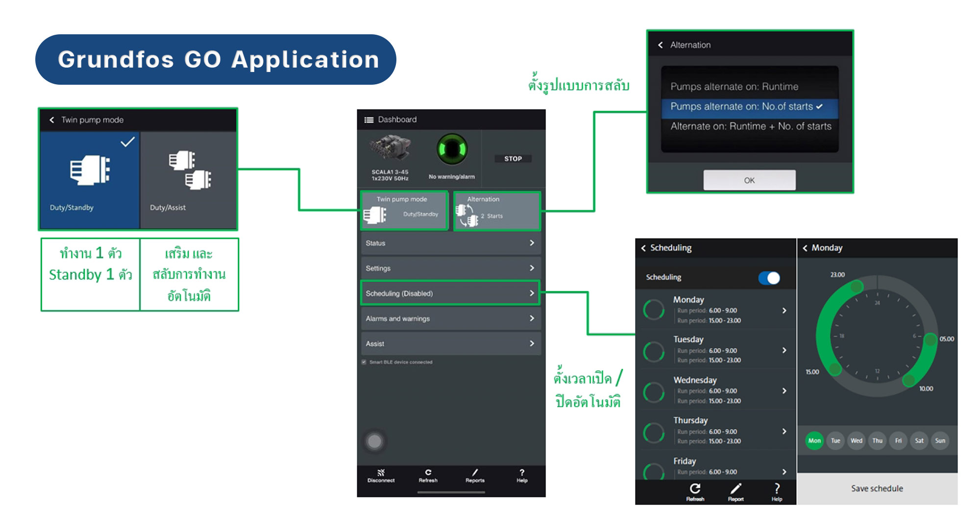Viewport: 980px width, 529px height.
Task: Disconnect using the Dashboard bottom bar
Action: pos(381,476)
